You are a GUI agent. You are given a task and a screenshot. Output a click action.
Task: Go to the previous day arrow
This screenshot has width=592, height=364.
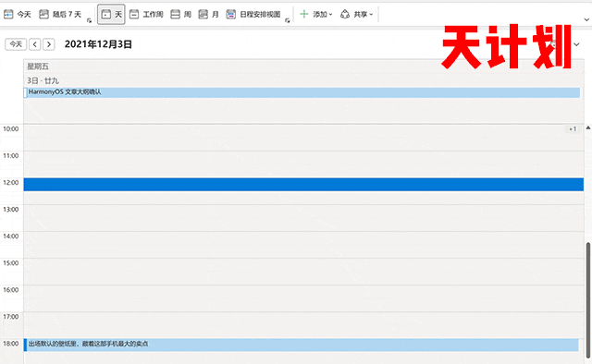(35, 44)
